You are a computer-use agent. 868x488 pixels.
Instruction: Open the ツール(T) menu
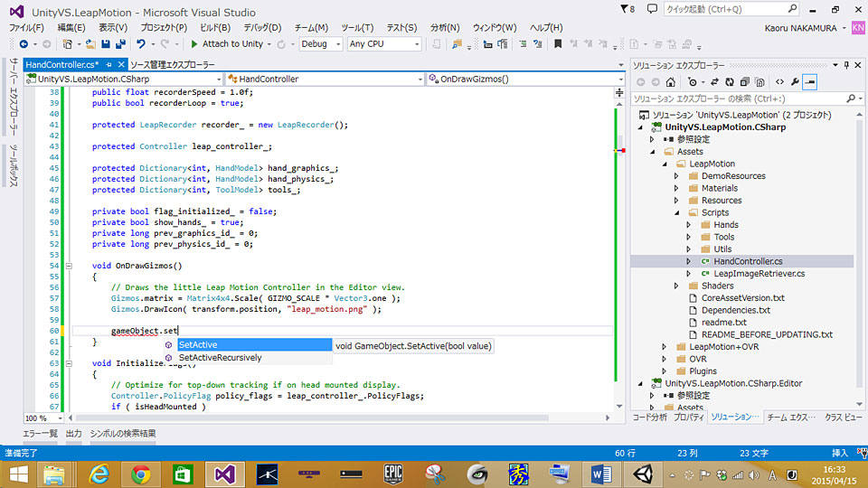pos(357,27)
